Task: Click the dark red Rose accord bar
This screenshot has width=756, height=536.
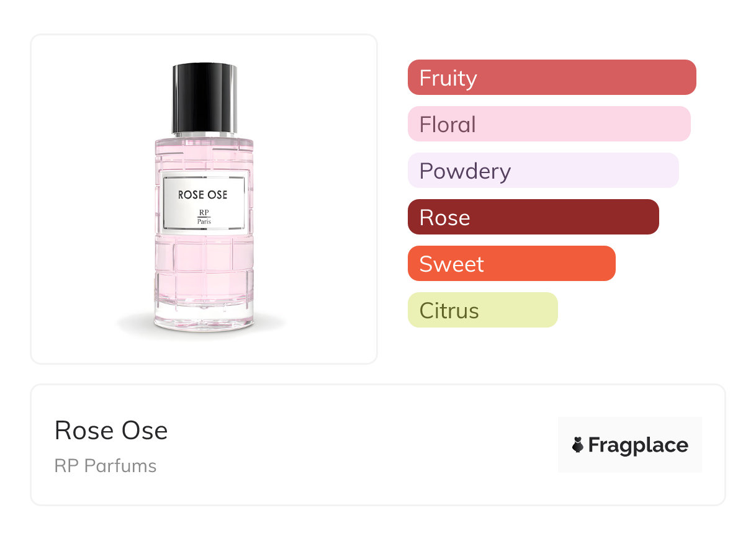Action: [533, 217]
